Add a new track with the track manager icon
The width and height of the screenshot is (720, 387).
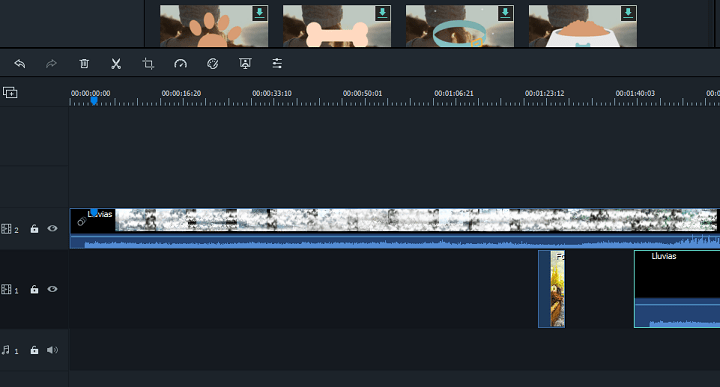tap(10, 93)
